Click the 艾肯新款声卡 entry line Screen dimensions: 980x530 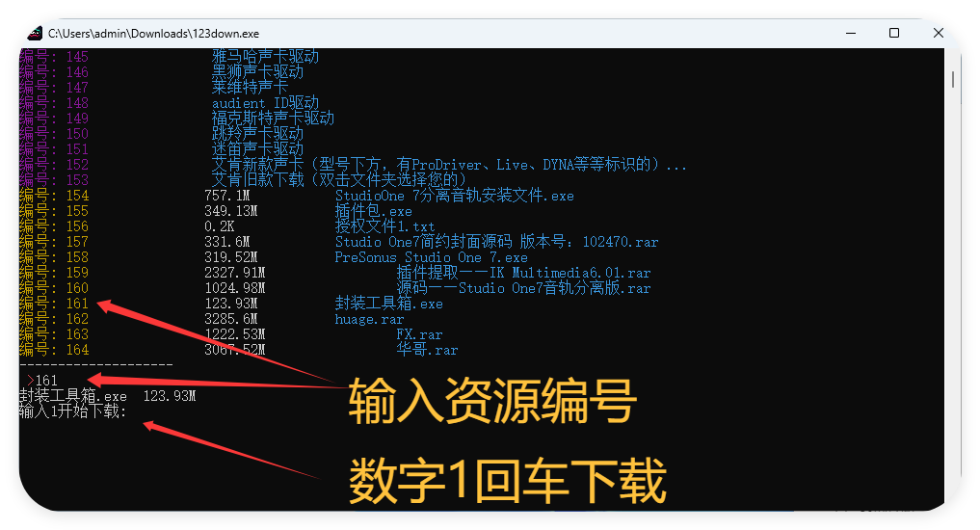point(449,165)
